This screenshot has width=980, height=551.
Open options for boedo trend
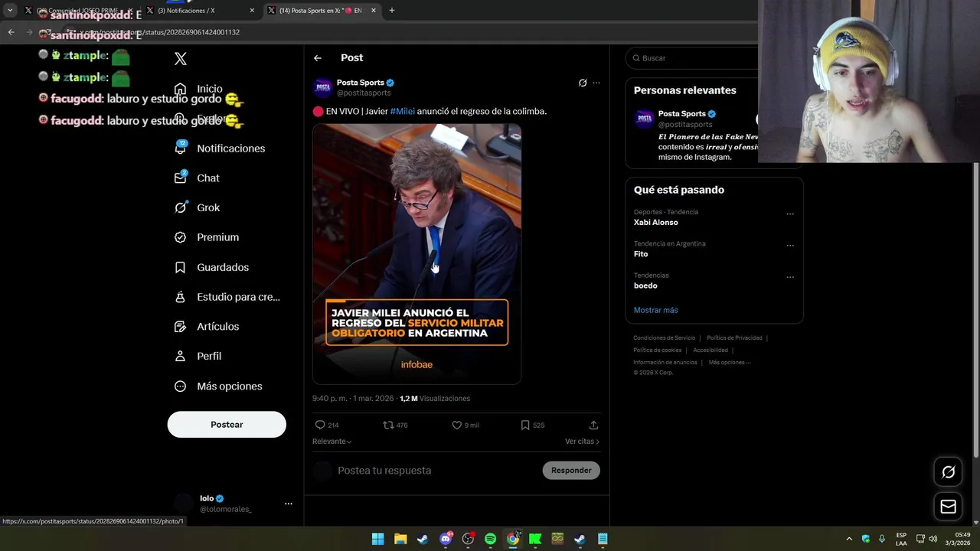[x=790, y=277]
